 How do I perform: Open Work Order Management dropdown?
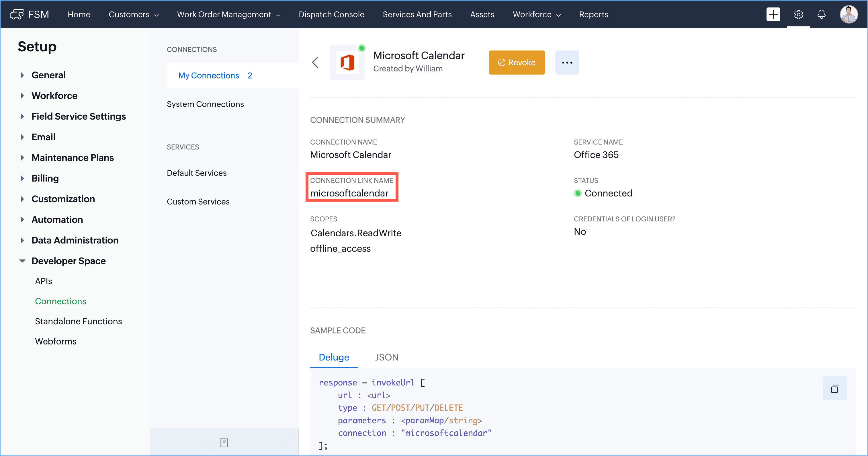pos(228,15)
